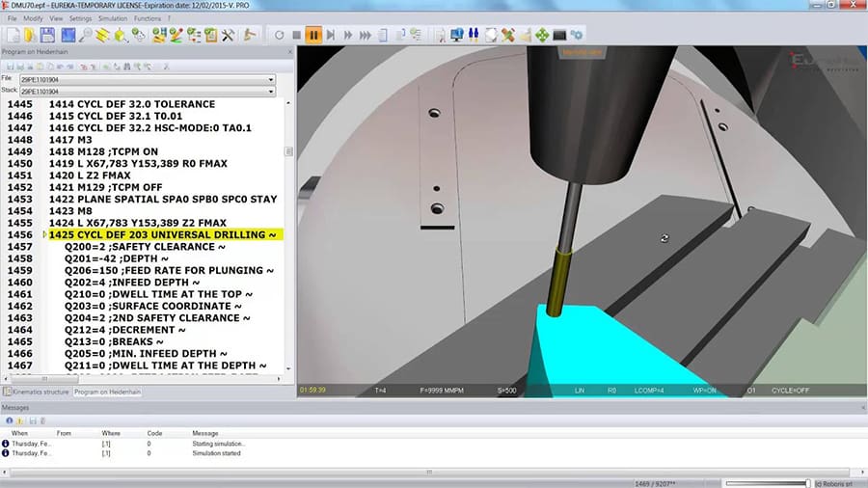868x488 pixels.
Task: Select line 1422 PLANE SPATIAL SPA0 SPB0 SPC0 STAY
Action: click(163, 200)
